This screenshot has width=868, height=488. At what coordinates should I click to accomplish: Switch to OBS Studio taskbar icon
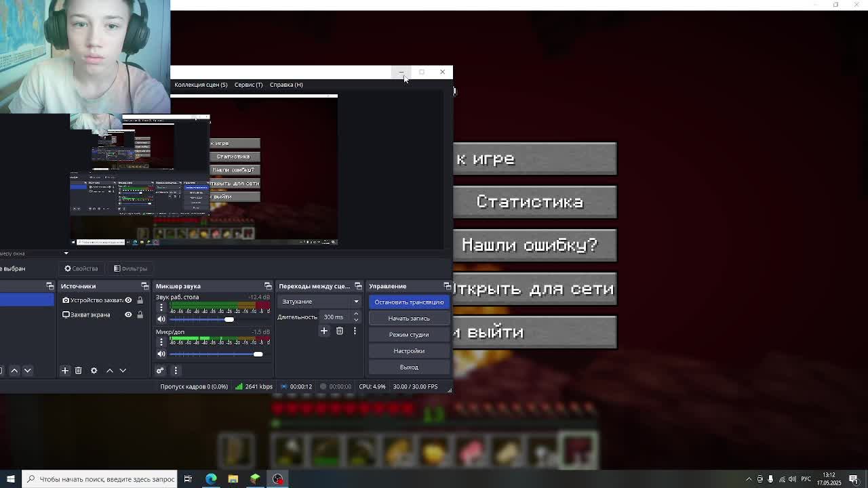coord(277,479)
